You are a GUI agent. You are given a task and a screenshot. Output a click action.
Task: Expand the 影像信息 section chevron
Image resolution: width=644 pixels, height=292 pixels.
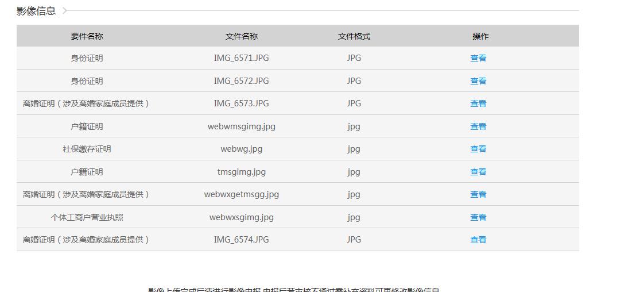click(65, 11)
